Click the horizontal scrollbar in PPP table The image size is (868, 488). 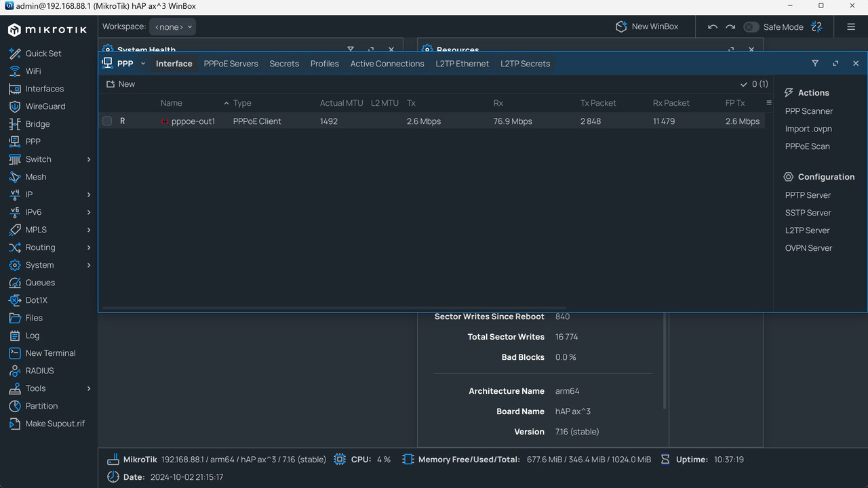[x=334, y=308]
